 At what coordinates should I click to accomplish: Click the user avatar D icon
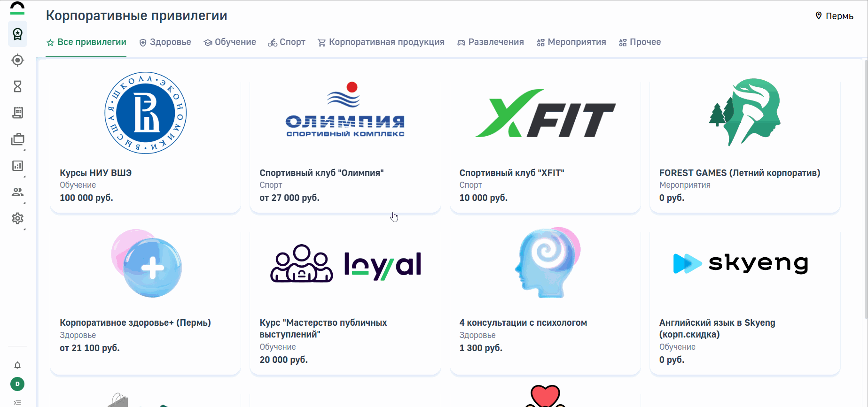tap(17, 384)
